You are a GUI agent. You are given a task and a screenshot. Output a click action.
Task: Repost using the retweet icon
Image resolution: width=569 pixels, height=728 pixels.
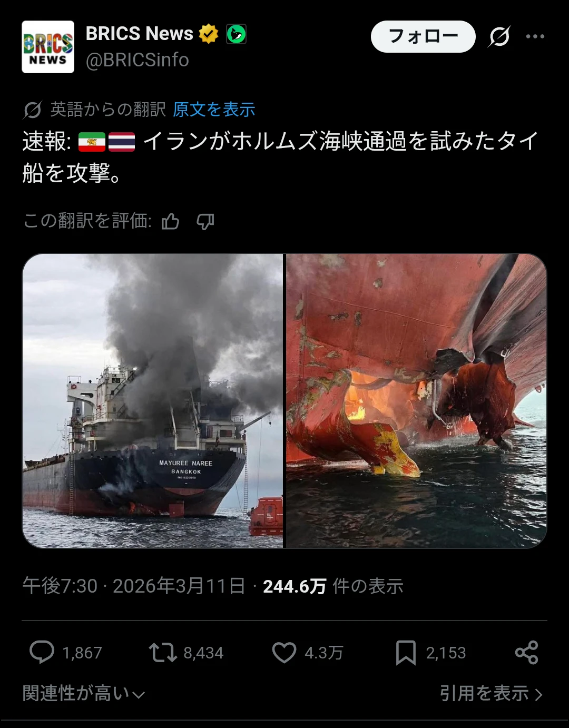163,652
